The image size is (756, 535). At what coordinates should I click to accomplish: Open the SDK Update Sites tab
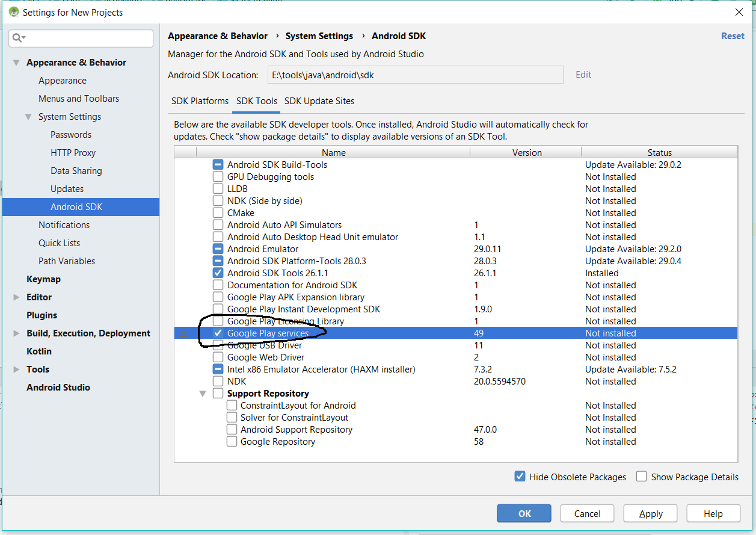(319, 101)
